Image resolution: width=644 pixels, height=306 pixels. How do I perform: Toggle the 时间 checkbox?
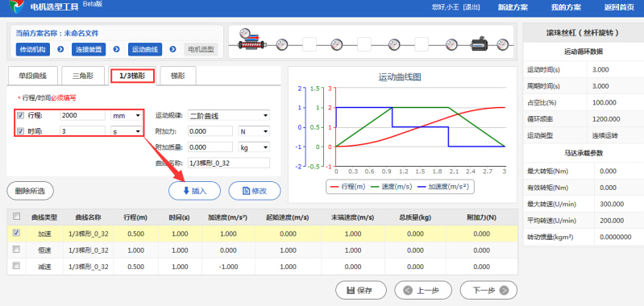coord(21,130)
